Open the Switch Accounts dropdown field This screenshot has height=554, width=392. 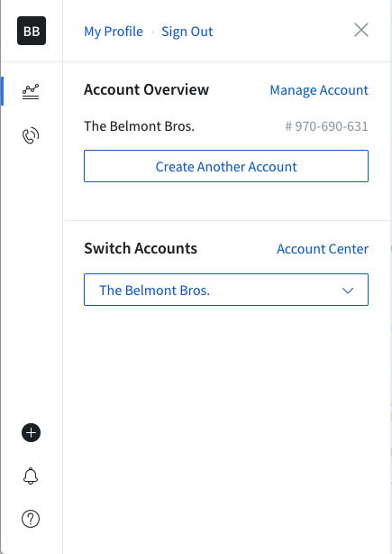point(226,290)
